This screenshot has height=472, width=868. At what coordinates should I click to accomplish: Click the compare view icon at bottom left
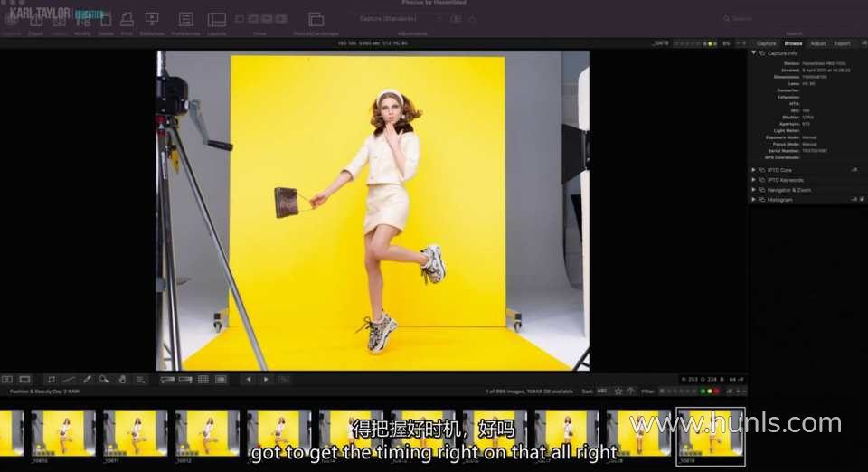point(7,380)
